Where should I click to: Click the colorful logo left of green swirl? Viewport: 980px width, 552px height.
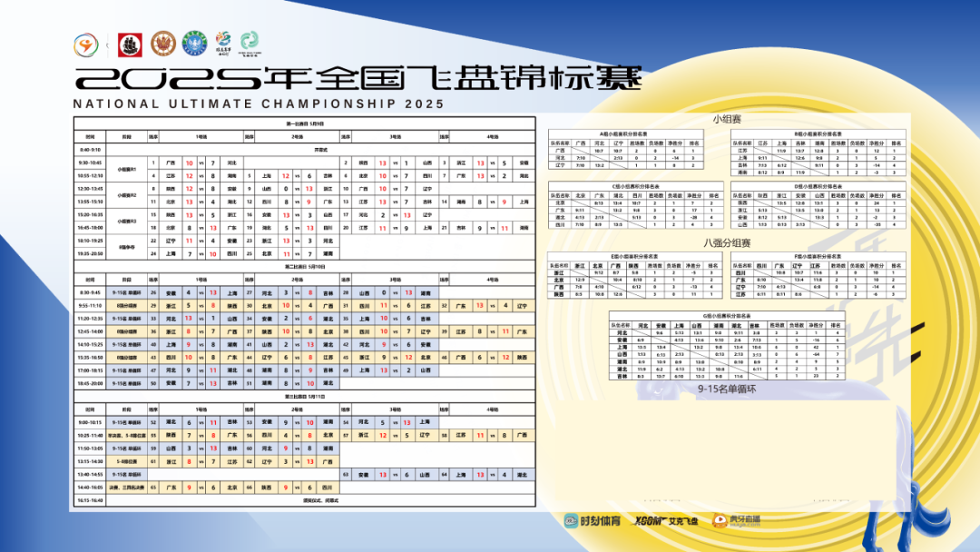click(223, 43)
